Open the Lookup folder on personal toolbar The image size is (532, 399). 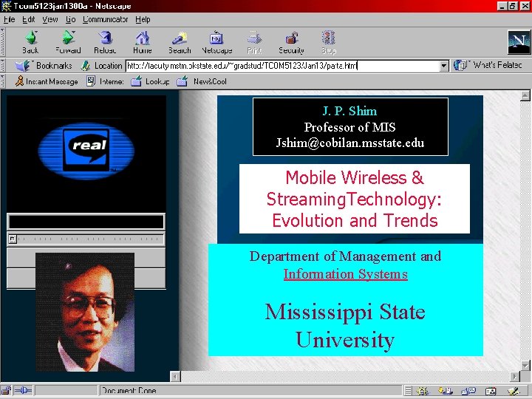coord(150,81)
